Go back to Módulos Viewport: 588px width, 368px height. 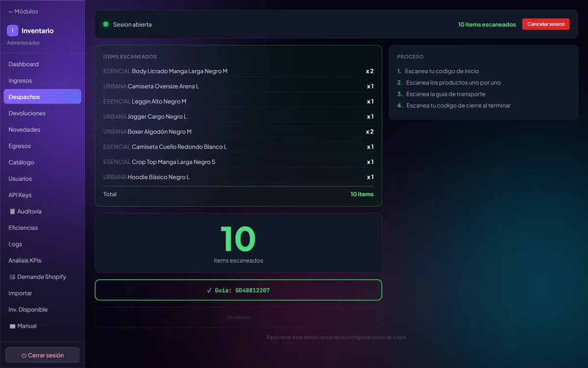click(23, 11)
